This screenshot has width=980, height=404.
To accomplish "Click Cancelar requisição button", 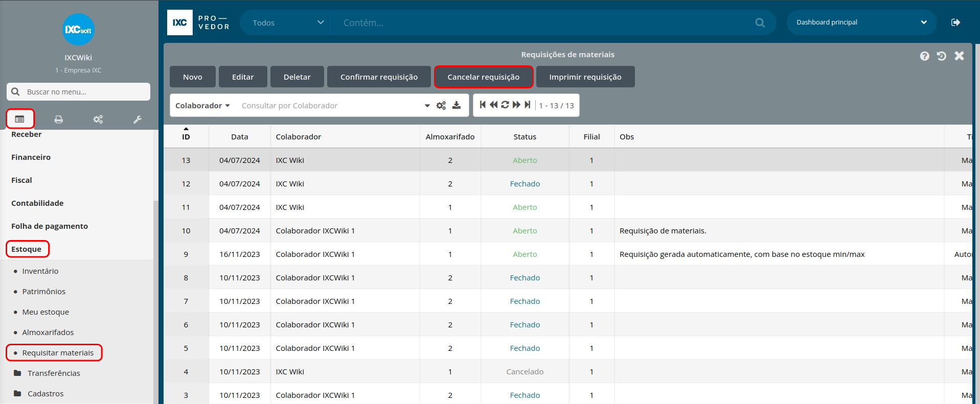I will pyautogui.click(x=484, y=77).
